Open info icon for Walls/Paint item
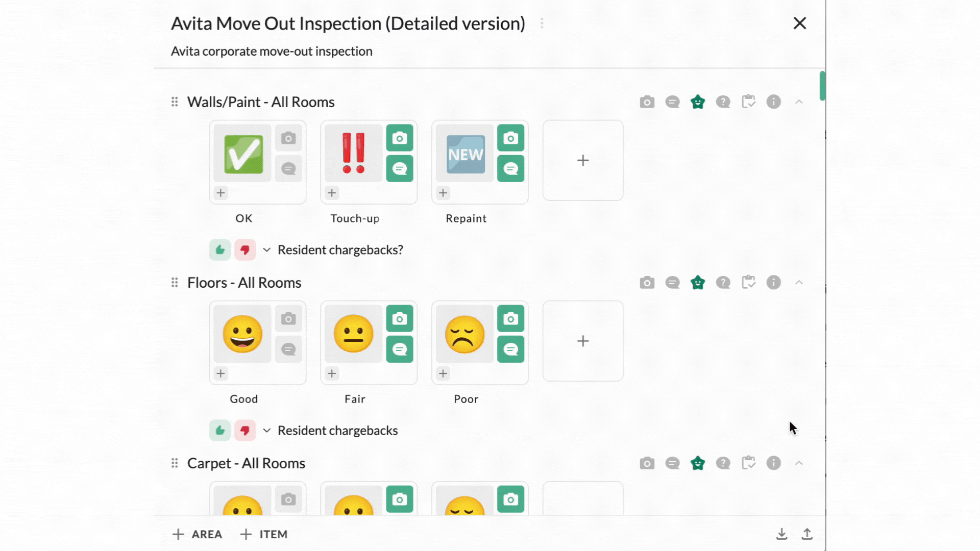The height and width of the screenshot is (551, 980). [x=773, y=102]
